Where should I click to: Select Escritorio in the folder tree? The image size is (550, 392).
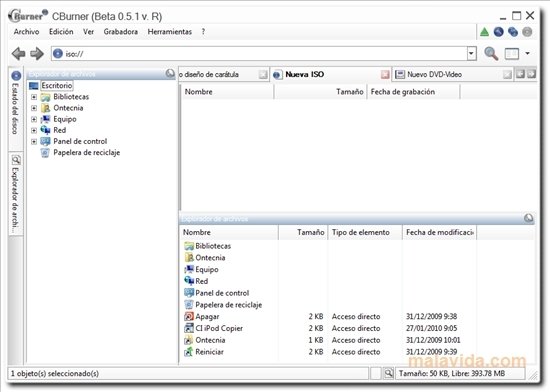[x=56, y=85]
